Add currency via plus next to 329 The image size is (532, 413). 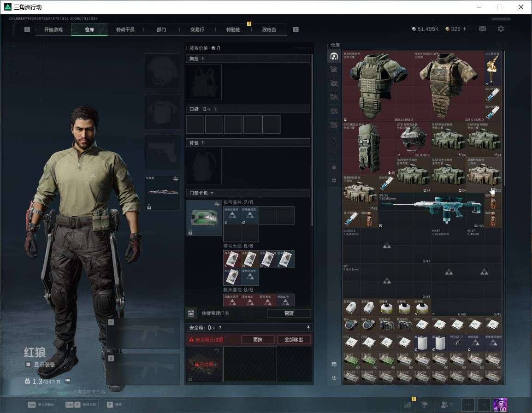465,29
